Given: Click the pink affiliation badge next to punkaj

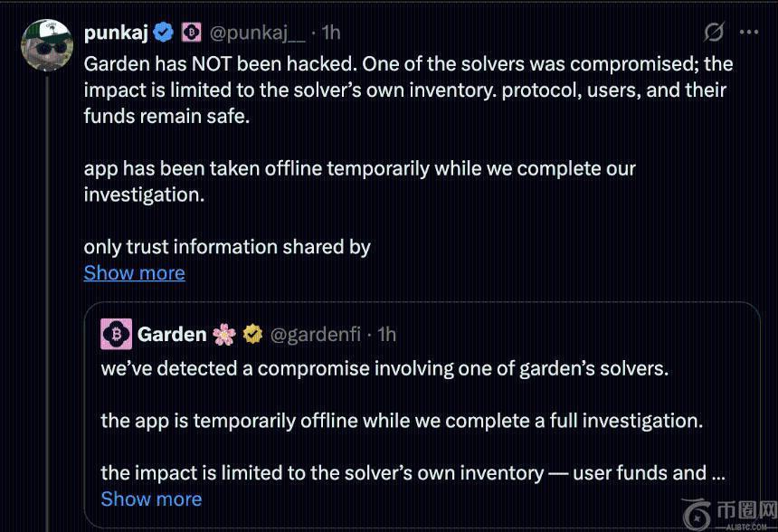Looking at the screenshot, I should (x=190, y=33).
